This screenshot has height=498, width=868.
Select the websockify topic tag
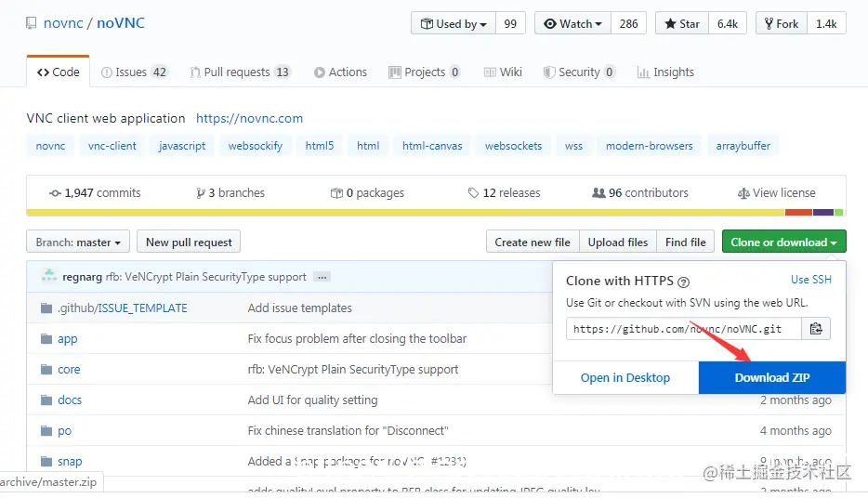256,146
